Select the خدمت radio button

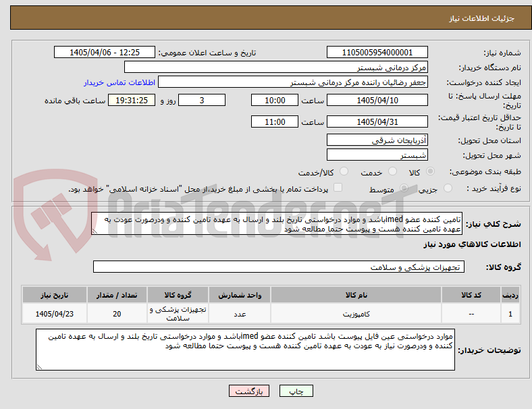392,171
